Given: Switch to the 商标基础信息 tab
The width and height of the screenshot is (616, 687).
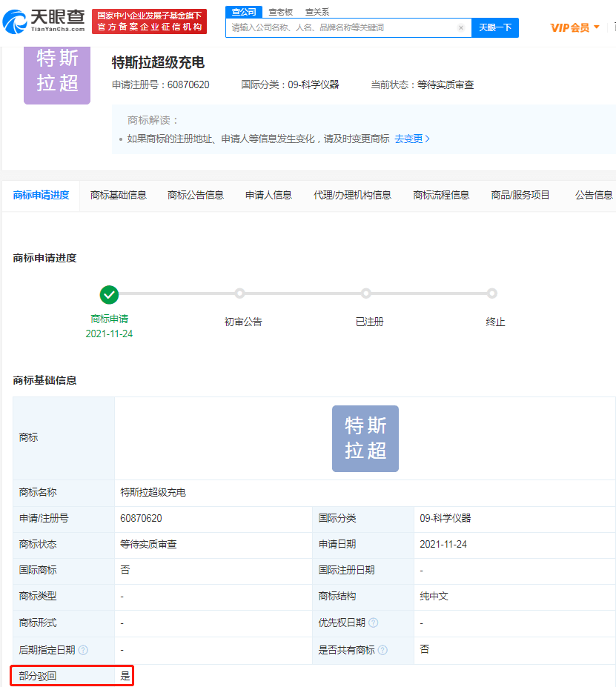Looking at the screenshot, I should [119, 195].
